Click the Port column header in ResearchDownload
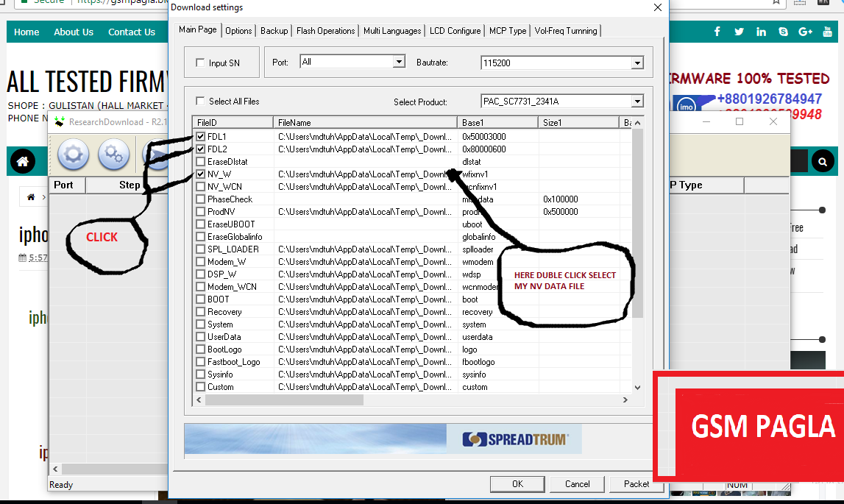Screen dimensions: 844x504 pyautogui.click(x=67, y=185)
